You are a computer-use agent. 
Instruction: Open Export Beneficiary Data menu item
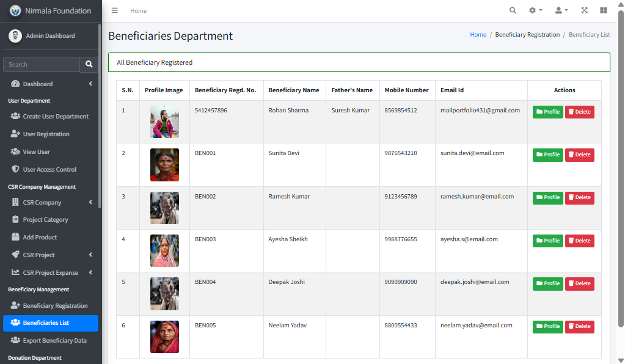(x=54, y=340)
